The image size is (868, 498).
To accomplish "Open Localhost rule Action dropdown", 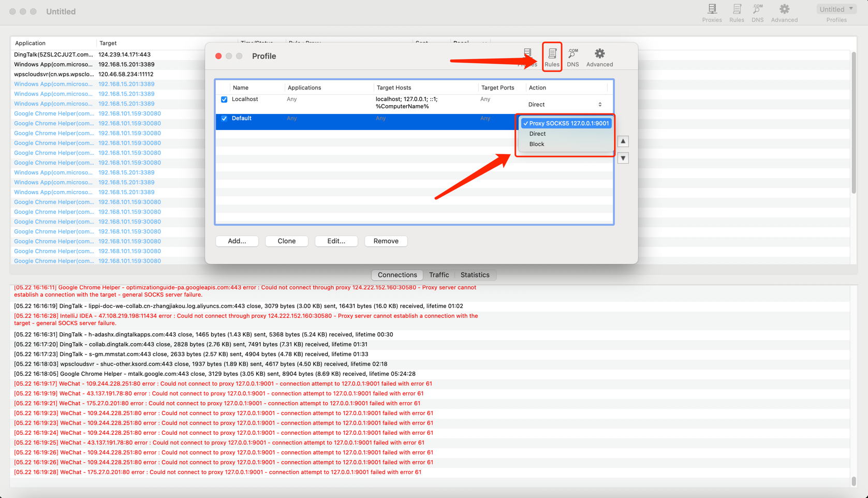I will click(x=565, y=105).
